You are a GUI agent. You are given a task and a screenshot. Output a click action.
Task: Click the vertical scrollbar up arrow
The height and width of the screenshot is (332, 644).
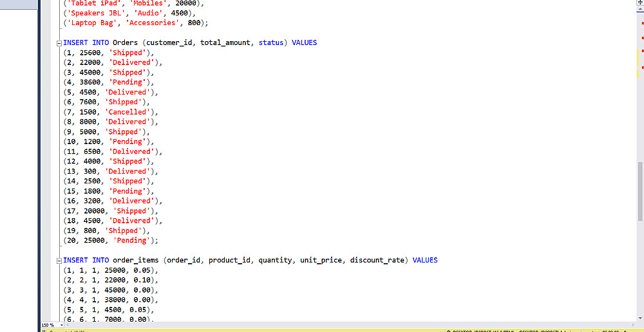(x=640, y=7)
